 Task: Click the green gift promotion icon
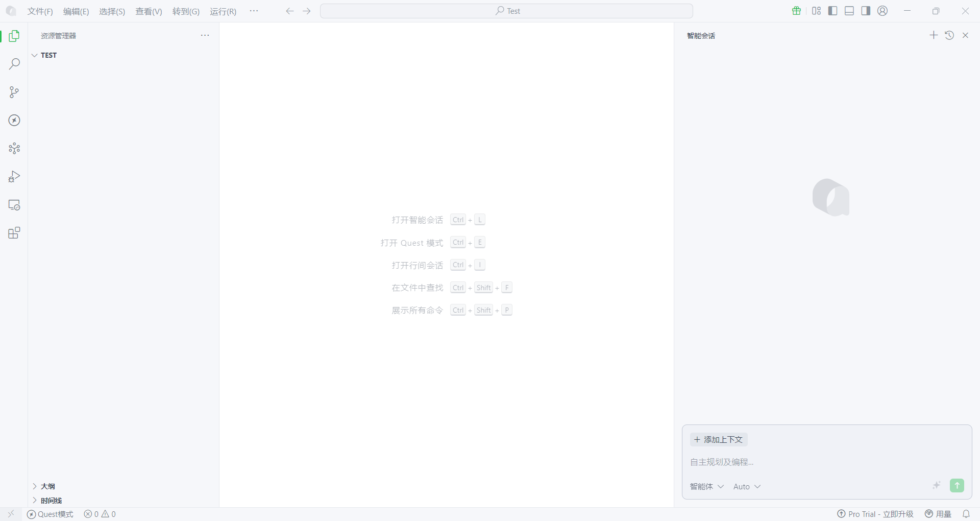[x=796, y=10]
